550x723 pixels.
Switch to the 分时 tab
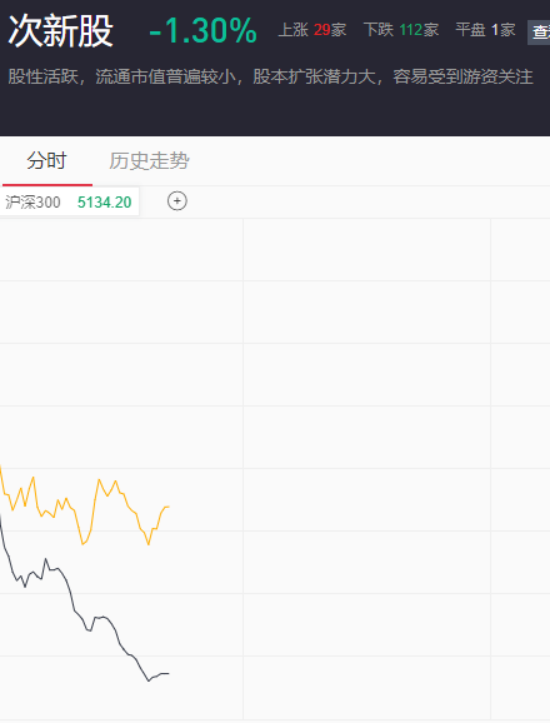click(x=47, y=161)
